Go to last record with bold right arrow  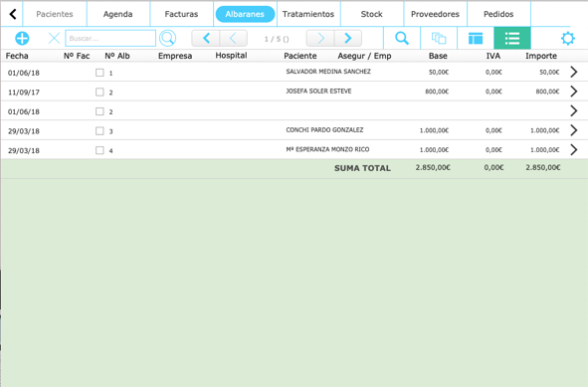click(x=348, y=38)
